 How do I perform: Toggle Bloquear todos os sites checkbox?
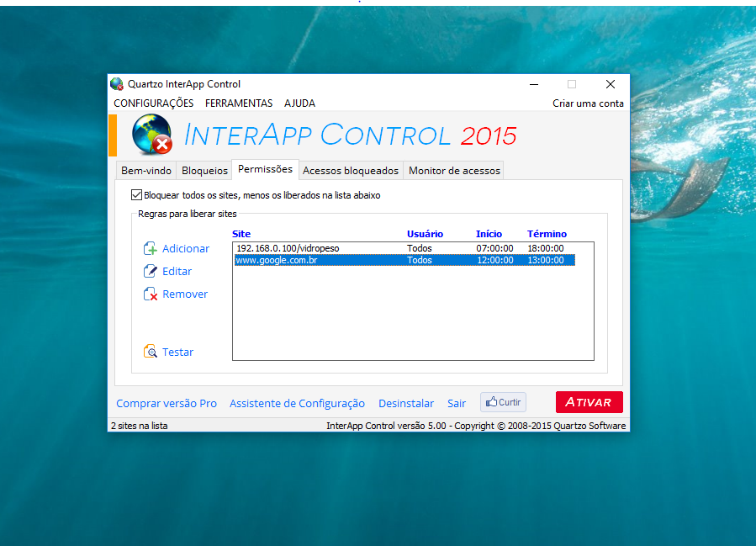(x=136, y=195)
